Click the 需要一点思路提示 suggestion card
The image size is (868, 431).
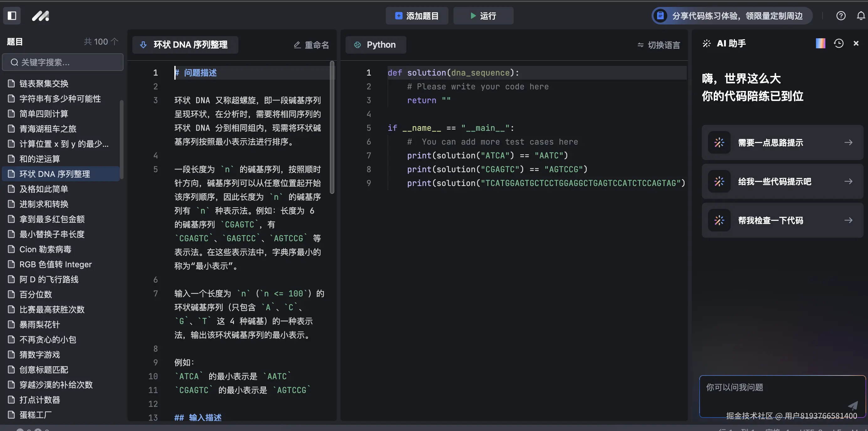[x=782, y=142]
